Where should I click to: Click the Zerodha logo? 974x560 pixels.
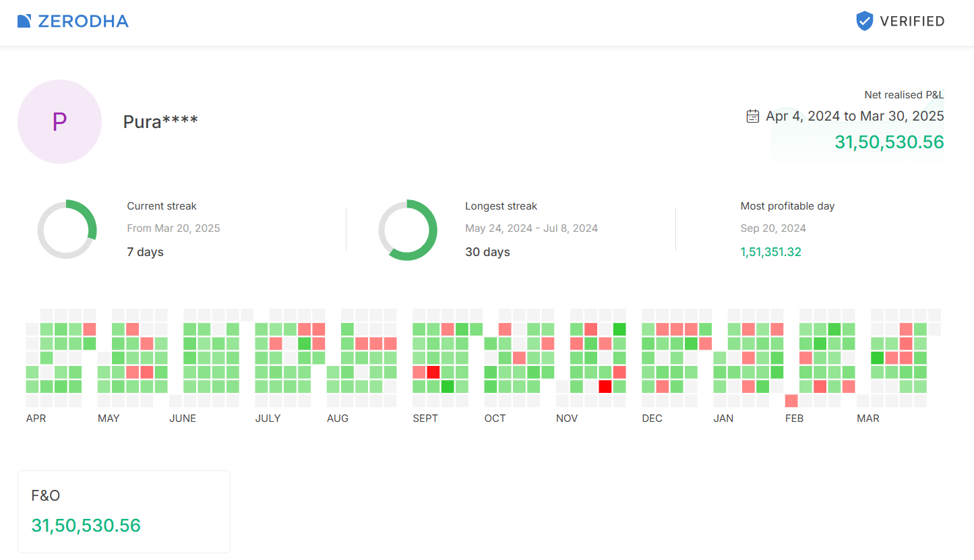pos(73,22)
